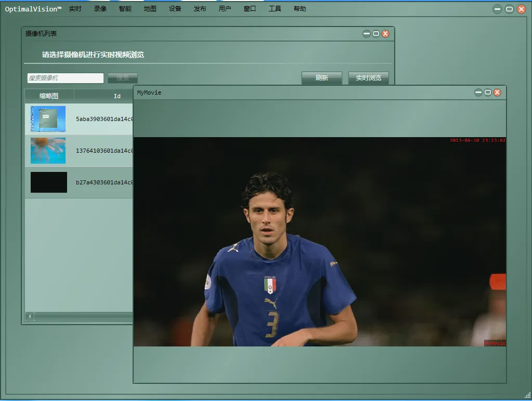This screenshot has width=532, height=401.
Task: Open the 窗口 menu
Action: point(250,9)
